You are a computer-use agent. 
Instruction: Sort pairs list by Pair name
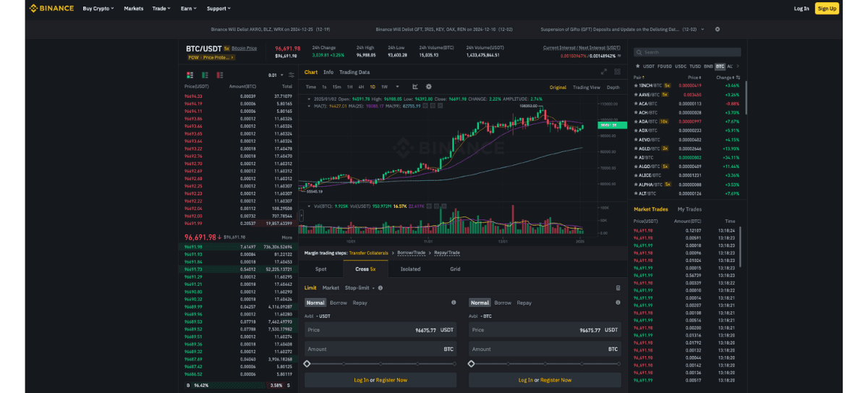(639, 77)
